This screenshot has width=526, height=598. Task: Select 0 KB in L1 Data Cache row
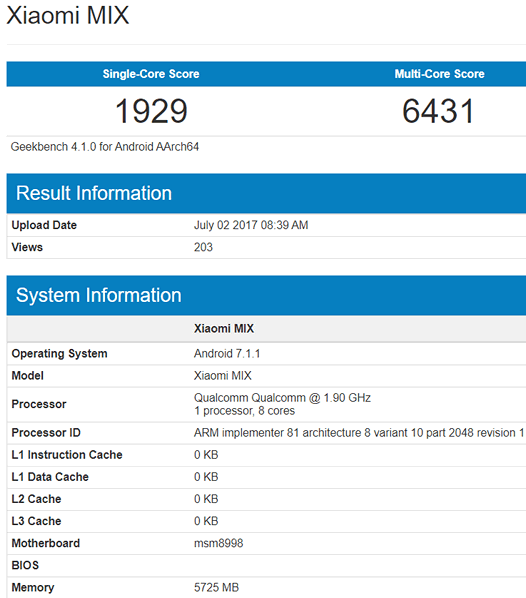click(x=206, y=477)
